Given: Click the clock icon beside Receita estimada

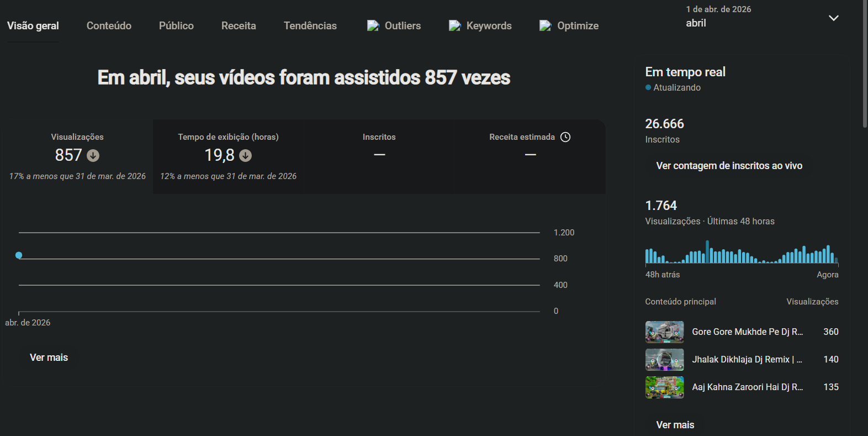Looking at the screenshot, I should (565, 137).
